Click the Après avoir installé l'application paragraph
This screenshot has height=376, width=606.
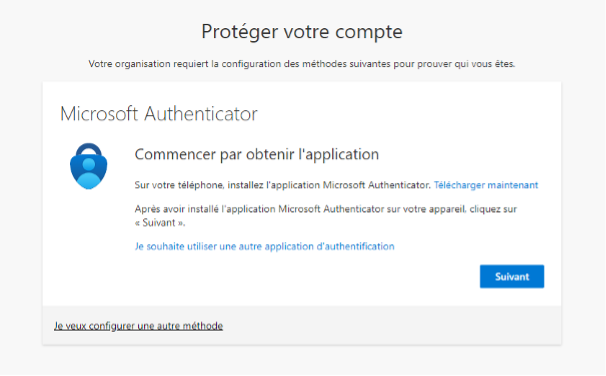pos(325,216)
